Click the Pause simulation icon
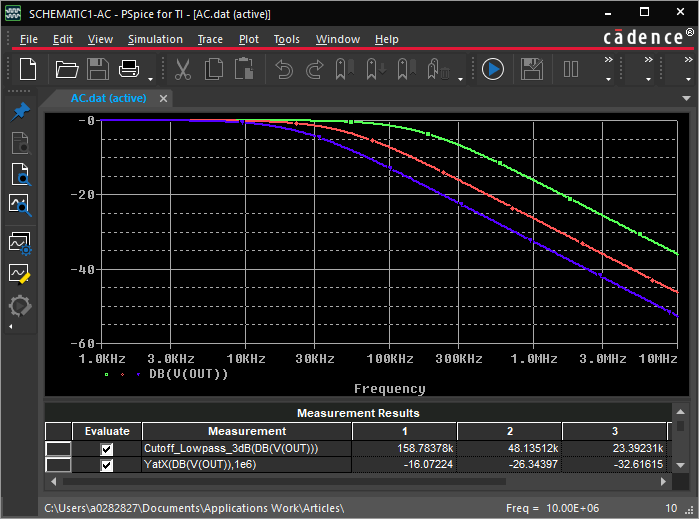Viewport: 699px width, 519px height. (x=571, y=69)
